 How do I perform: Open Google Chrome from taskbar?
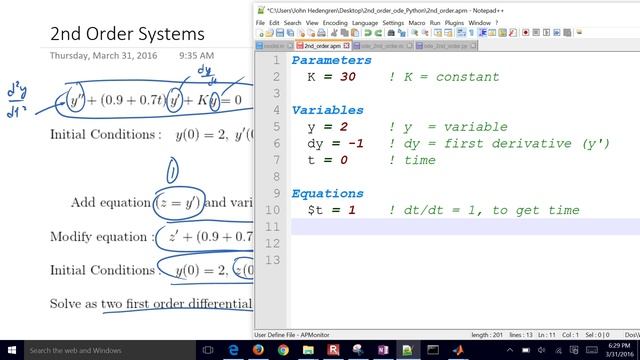(283, 350)
